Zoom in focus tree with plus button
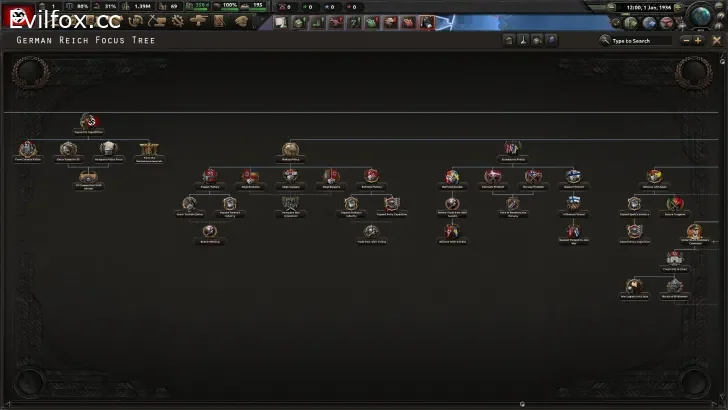This screenshot has width=728, height=410. [x=698, y=40]
